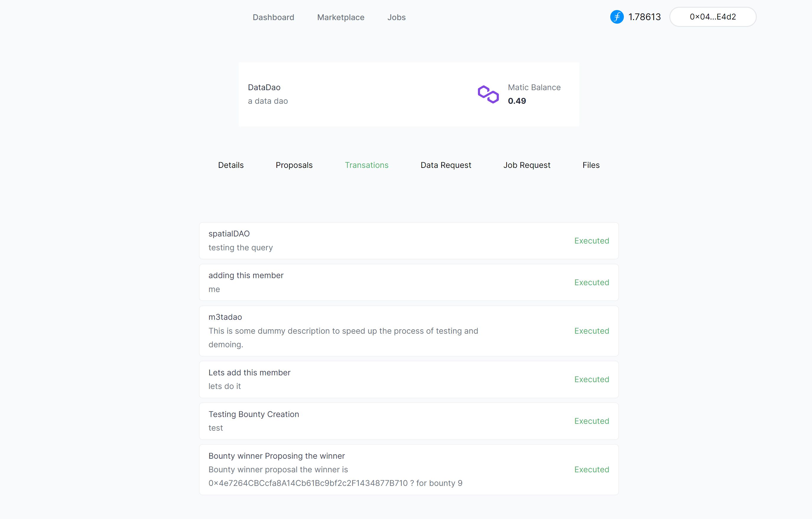Image resolution: width=812 pixels, height=519 pixels.
Task: Select 'Lets add this member' transaction title
Action: 249,372
